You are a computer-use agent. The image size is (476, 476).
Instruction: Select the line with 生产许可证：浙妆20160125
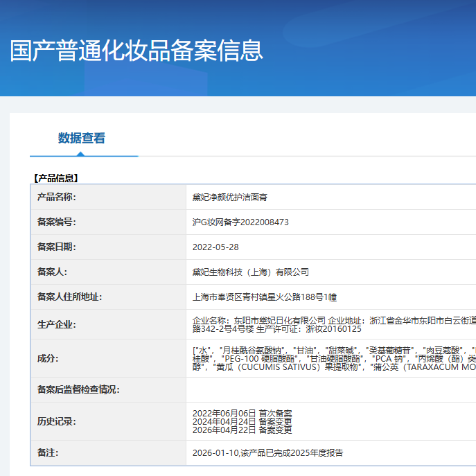pos(277,329)
